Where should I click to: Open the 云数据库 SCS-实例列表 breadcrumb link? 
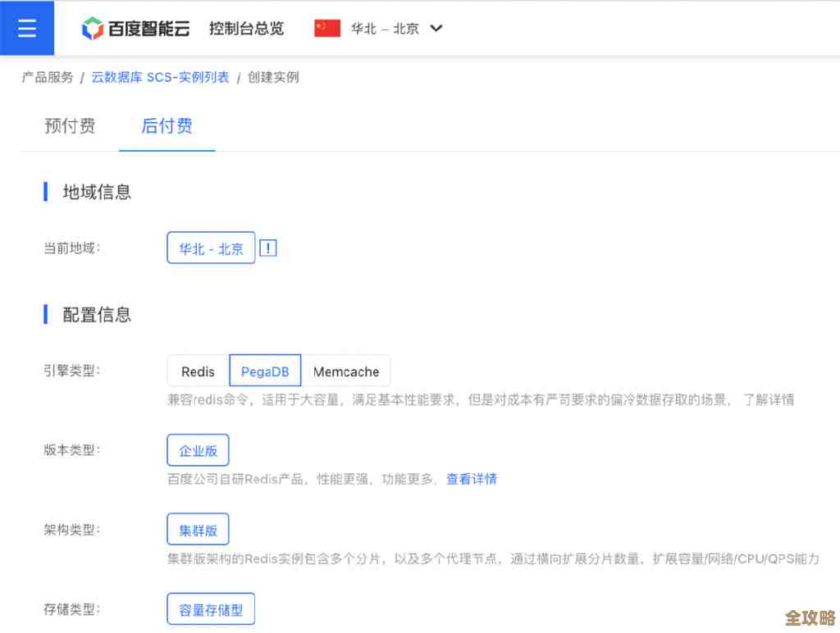[160, 76]
